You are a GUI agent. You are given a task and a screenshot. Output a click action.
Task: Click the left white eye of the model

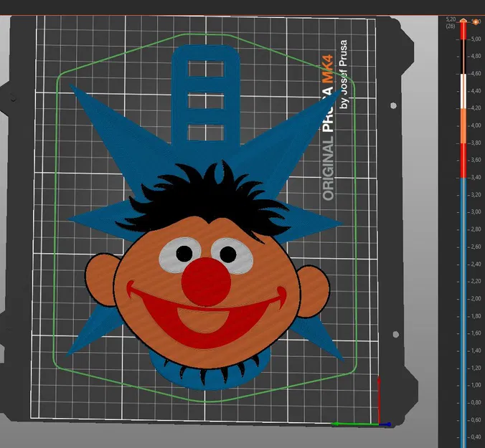(180, 255)
